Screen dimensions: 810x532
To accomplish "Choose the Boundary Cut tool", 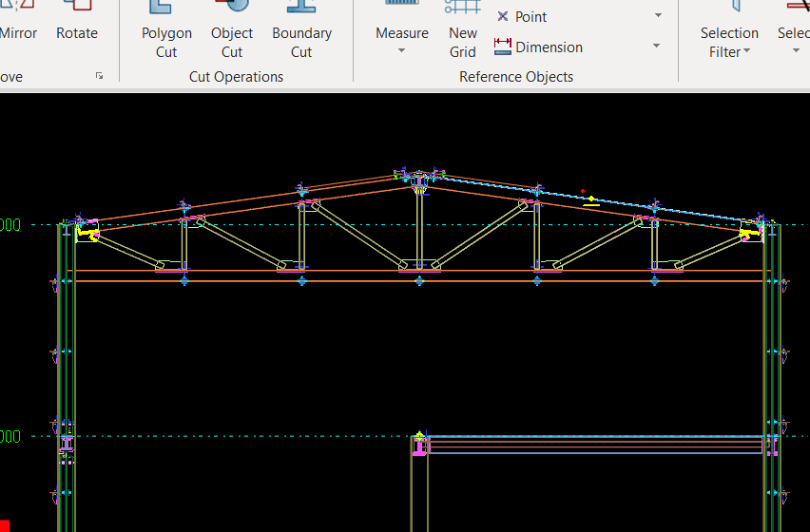I will pyautogui.click(x=301, y=33).
